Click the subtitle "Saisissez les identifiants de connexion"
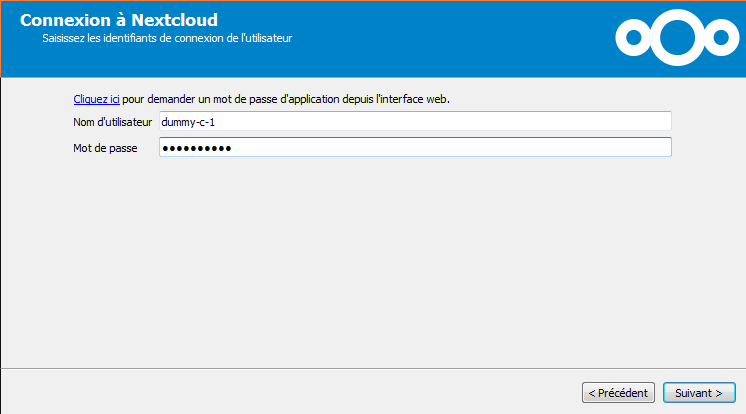The image size is (746, 414). 167,39
